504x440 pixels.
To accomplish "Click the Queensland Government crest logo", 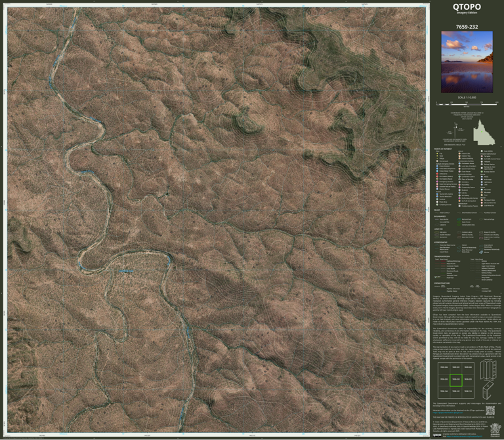I will pos(495,430).
